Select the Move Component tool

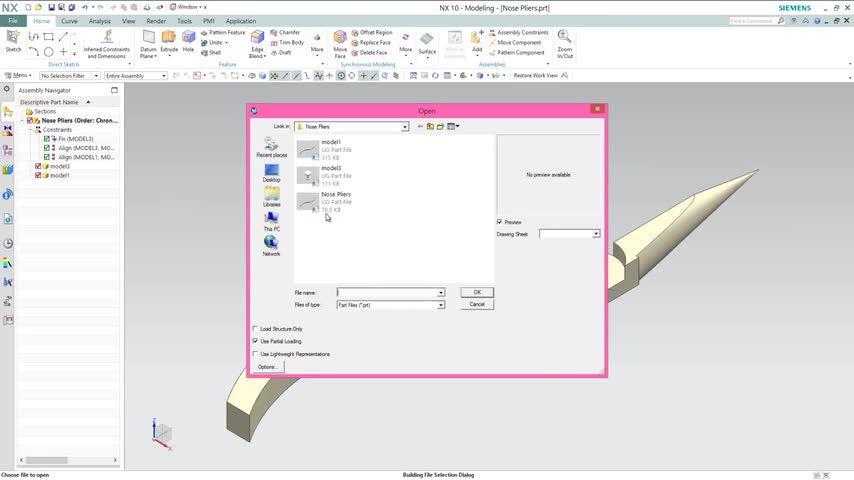pos(515,42)
